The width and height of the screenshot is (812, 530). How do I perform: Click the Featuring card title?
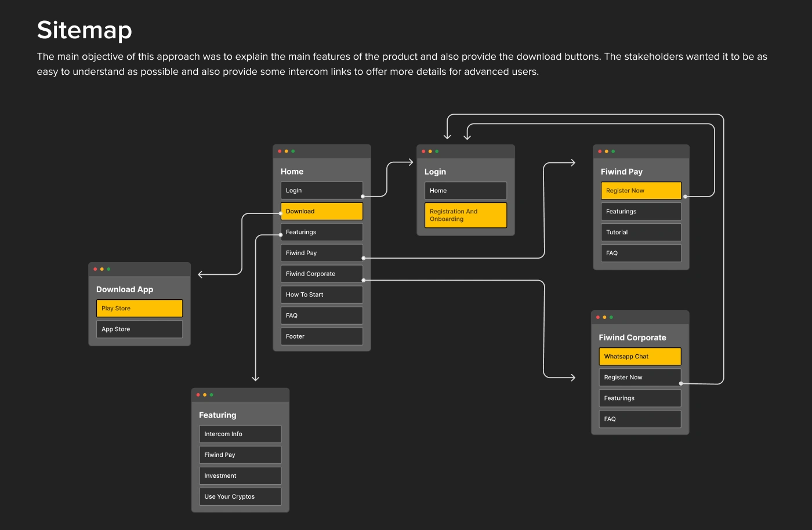(217, 415)
